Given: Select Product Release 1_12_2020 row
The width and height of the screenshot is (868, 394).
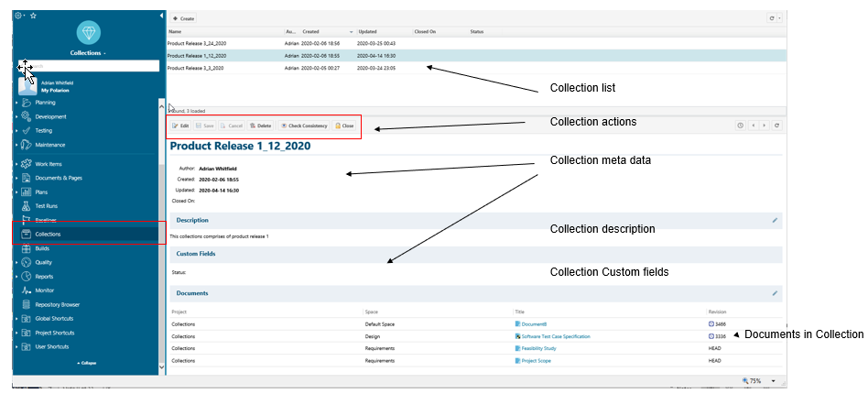Looking at the screenshot, I should (476, 56).
